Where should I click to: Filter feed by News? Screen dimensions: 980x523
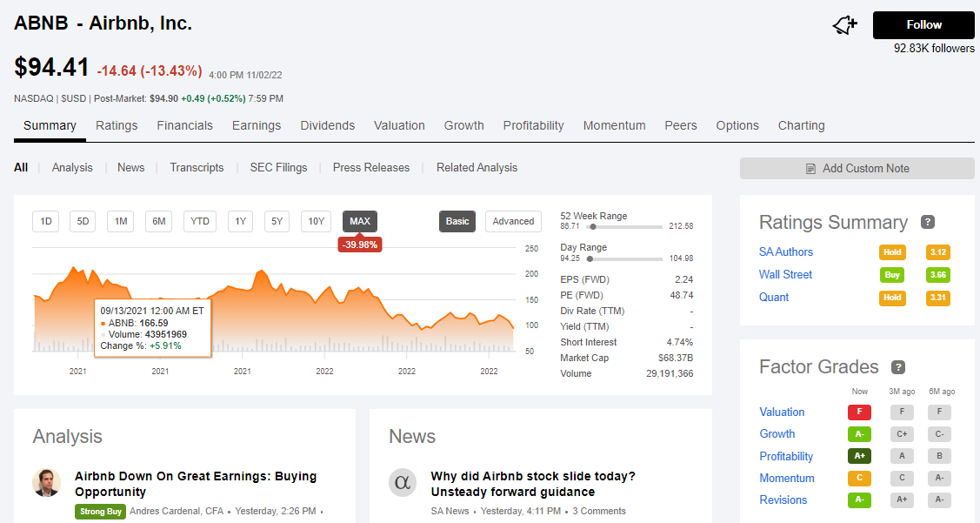coord(130,168)
